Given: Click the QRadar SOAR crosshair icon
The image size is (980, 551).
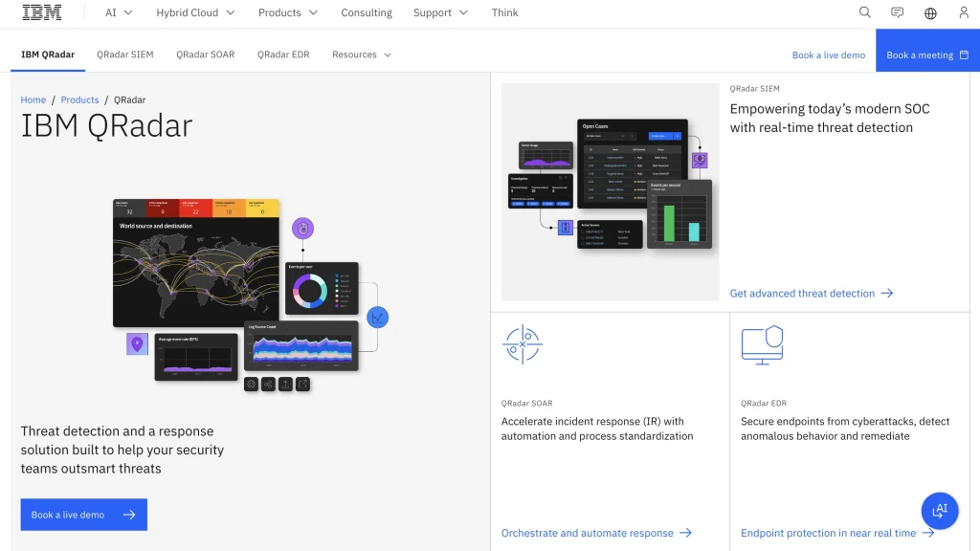Looking at the screenshot, I should tap(523, 344).
